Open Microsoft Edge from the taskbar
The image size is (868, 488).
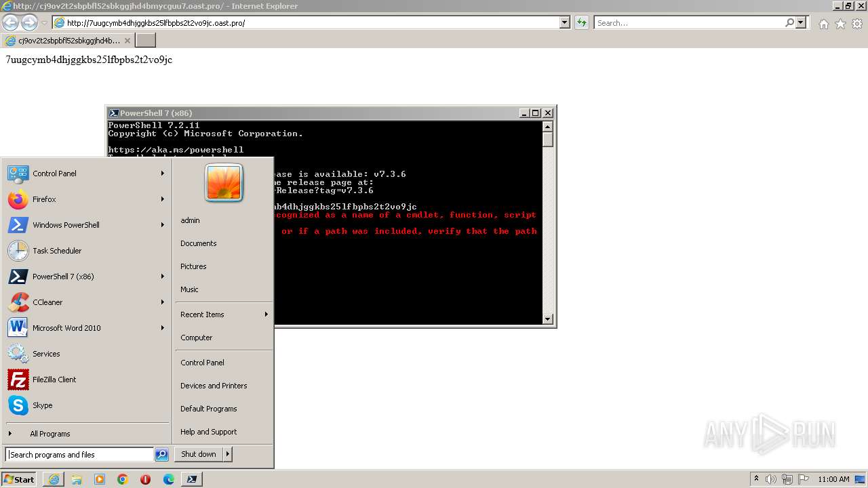[169, 479]
